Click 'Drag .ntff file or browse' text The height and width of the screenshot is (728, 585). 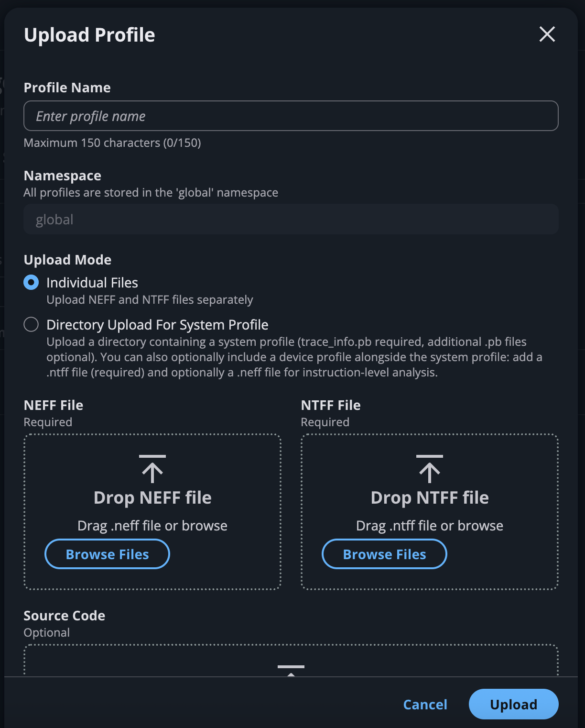pyautogui.click(x=430, y=525)
